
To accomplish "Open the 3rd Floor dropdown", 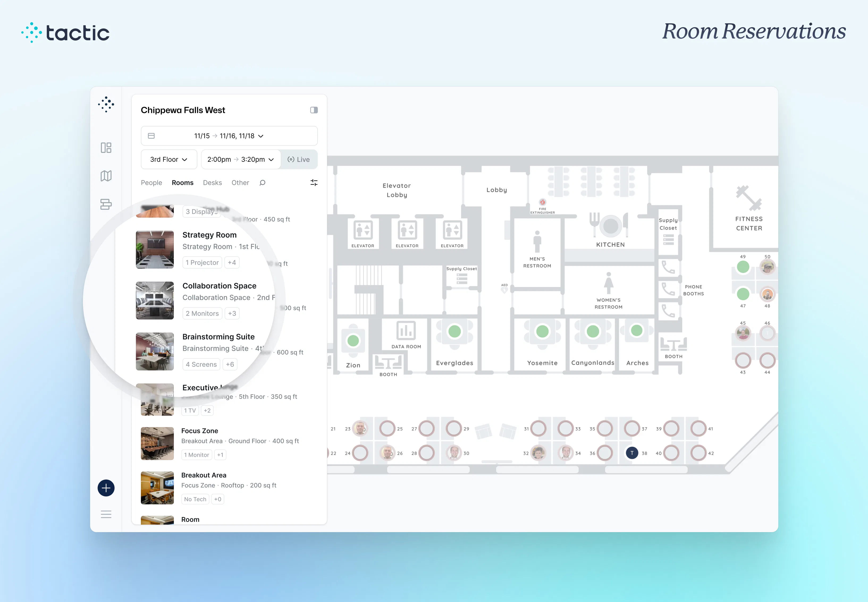I will pos(169,160).
